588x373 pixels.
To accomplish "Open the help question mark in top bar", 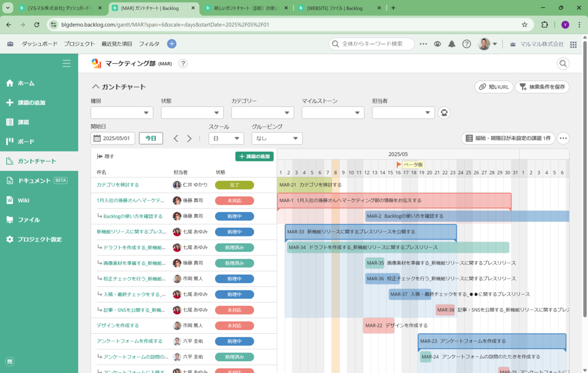I will 466,44.
